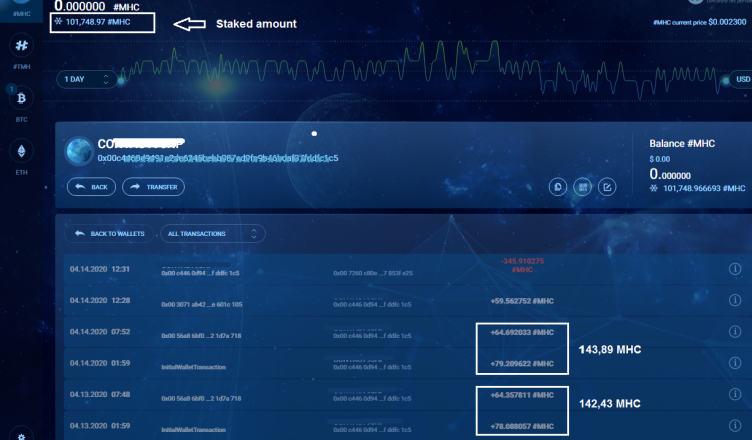Screen dimensions: 752x440
Task: Click the wallet's planet avatar icon
Action: pyautogui.click(x=80, y=151)
